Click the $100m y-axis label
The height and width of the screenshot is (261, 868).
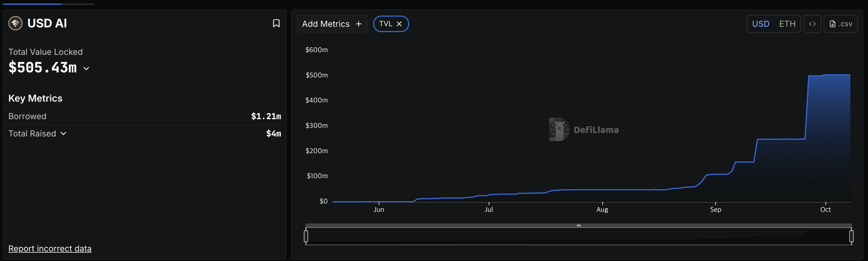(x=317, y=175)
